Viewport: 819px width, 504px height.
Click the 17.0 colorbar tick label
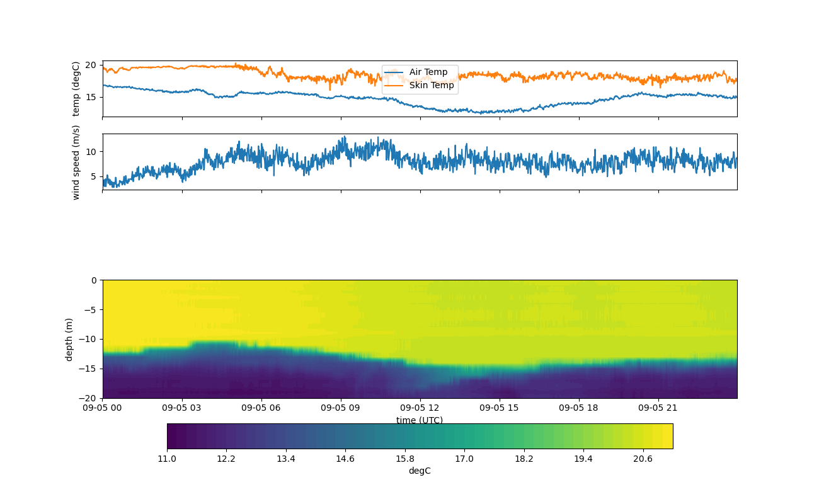464,459
